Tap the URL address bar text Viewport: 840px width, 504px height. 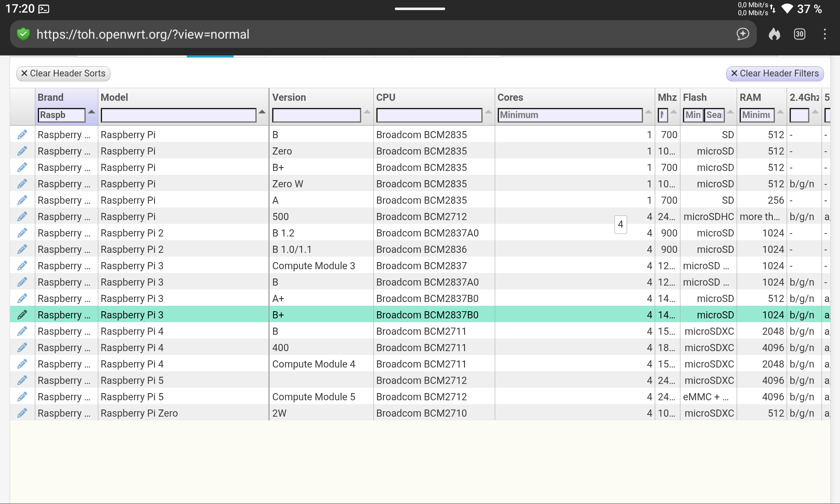point(143,34)
